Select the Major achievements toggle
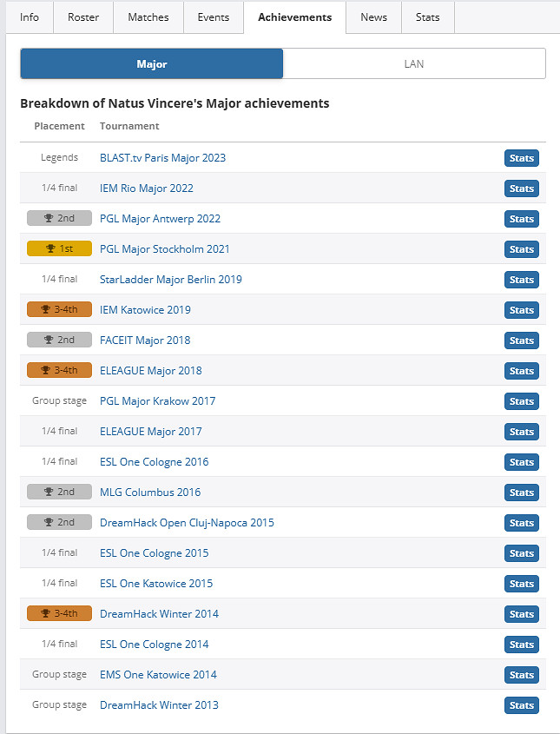Viewport: 560px width, 734px height. click(152, 63)
